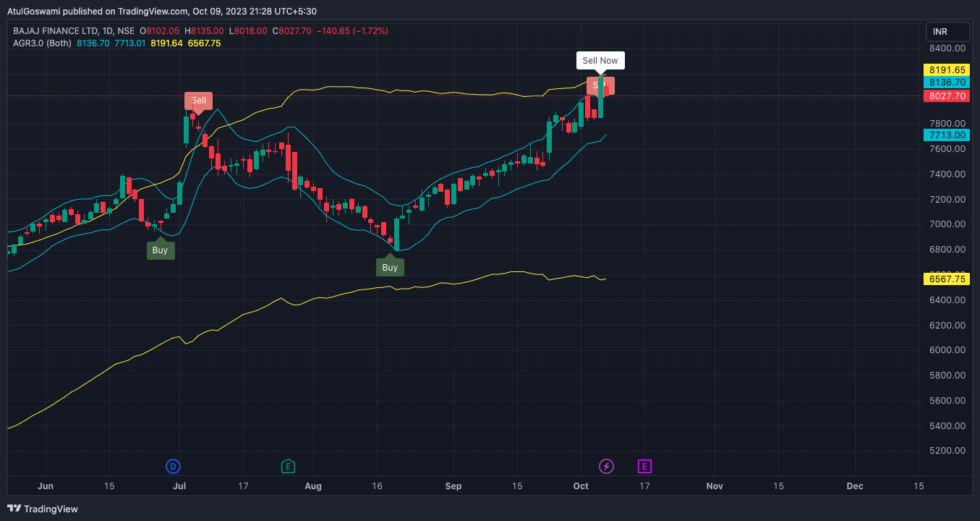Click the Jul label on time axis
This screenshot has width=980, height=521.
point(181,486)
